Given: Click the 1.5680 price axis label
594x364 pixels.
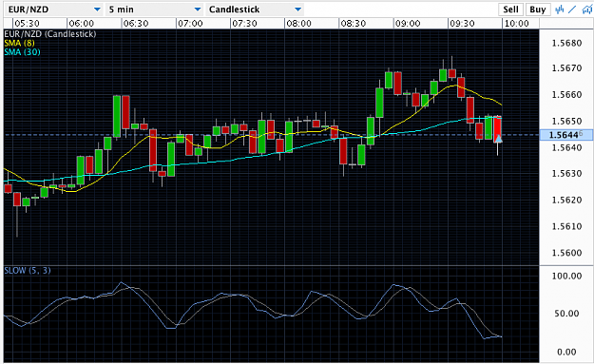Looking at the screenshot, I should (566, 43).
